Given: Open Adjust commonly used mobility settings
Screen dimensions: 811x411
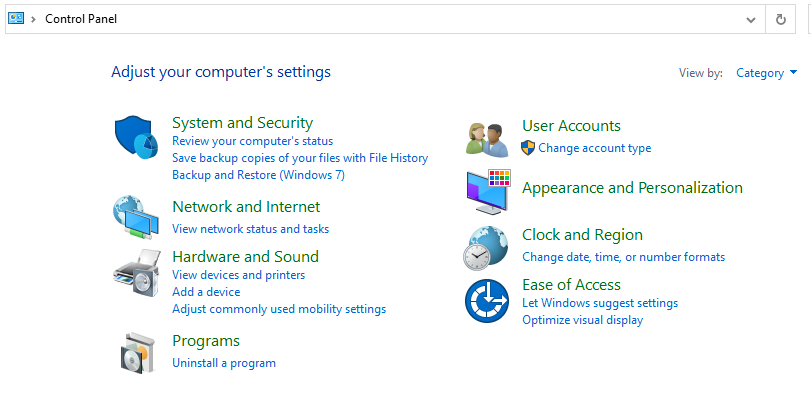Looking at the screenshot, I should pos(279,309).
